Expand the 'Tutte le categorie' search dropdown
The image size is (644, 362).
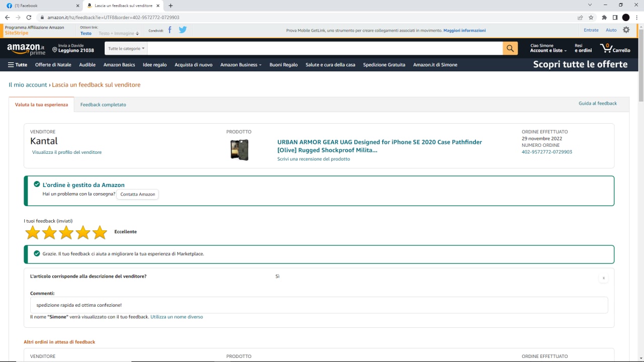click(126, 49)
